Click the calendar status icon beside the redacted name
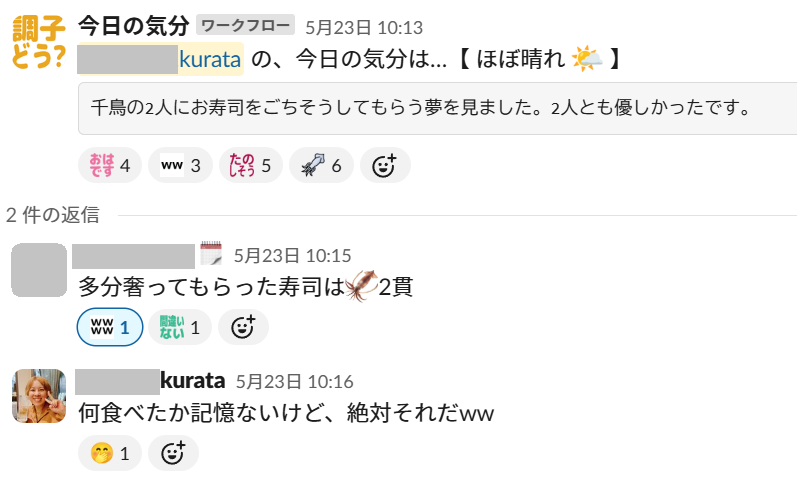Image resolution: width=797 pixels, height=483 pixels. coord(211,253)
